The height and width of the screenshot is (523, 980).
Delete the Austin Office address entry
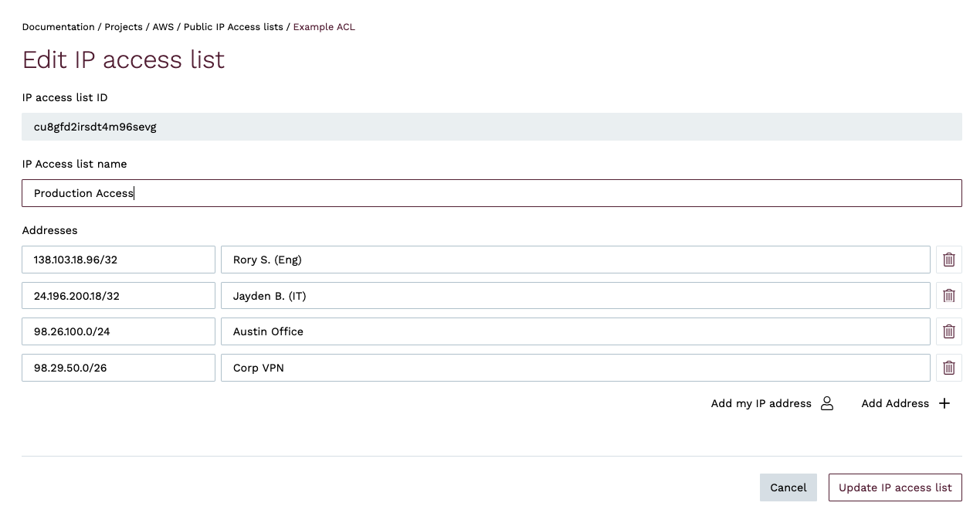pyautogui.click(x=948, y=331)
